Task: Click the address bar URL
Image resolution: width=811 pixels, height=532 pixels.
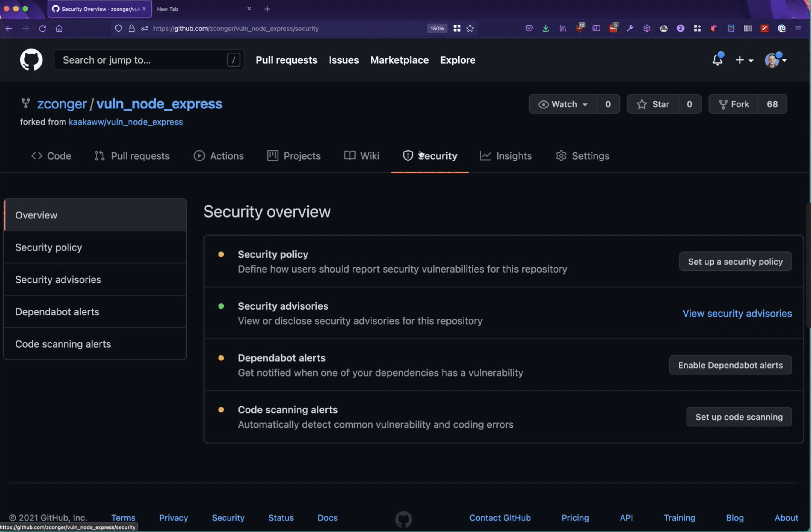Action: pos(236,29)
